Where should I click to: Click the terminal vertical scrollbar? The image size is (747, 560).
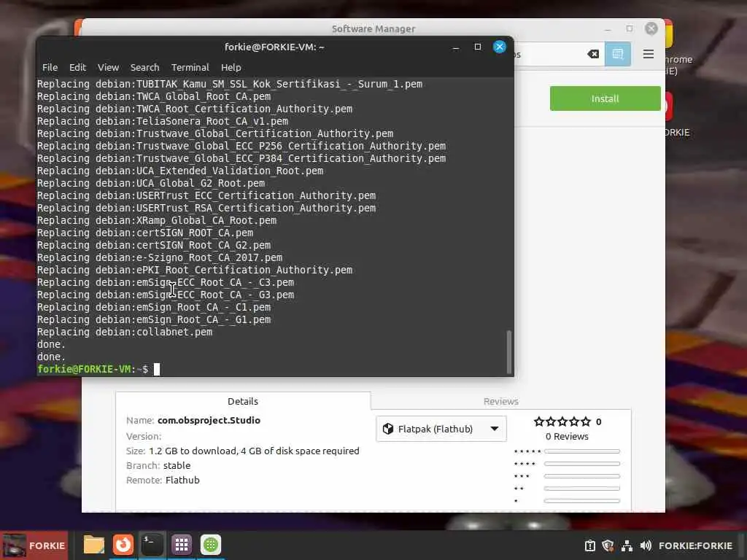(508, 351)
